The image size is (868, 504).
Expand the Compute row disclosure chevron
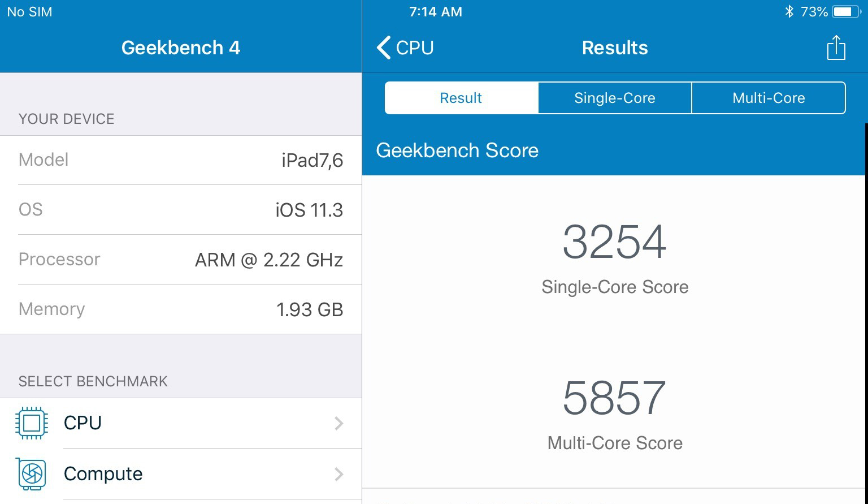[x=338, y=473]
